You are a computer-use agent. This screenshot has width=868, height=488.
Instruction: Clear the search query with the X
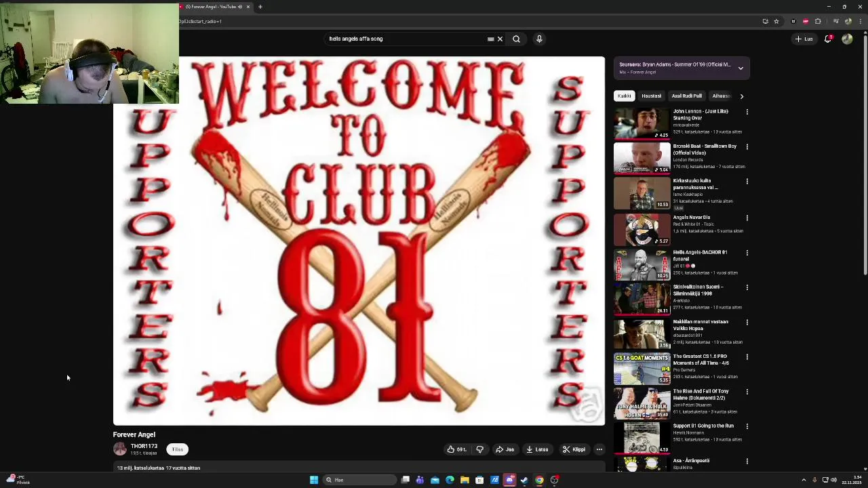pos(500,39)
